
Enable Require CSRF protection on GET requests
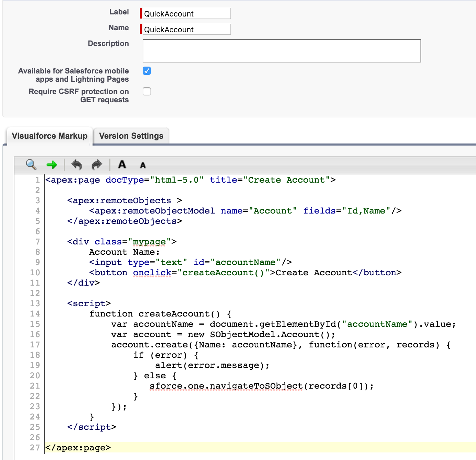(147, 91)
